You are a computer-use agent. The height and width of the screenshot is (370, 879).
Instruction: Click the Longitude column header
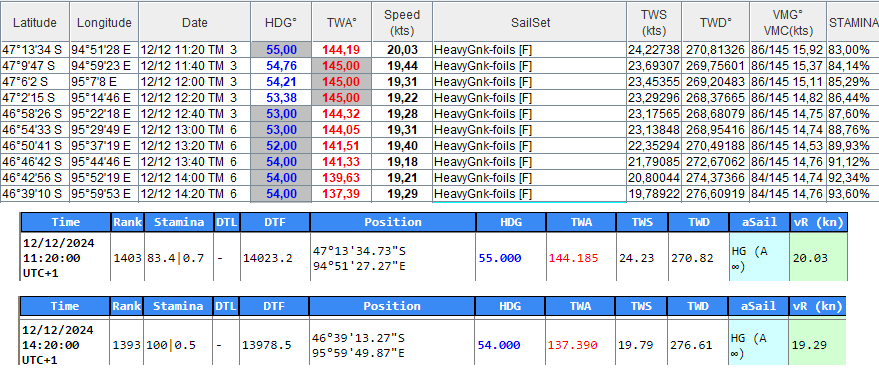104,22
